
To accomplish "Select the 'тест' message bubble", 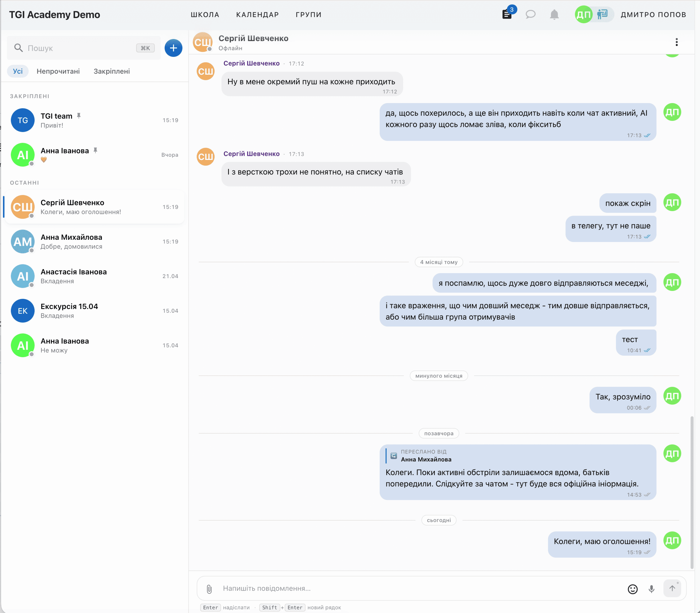I will pyautogui.click(x=636, y=342).
